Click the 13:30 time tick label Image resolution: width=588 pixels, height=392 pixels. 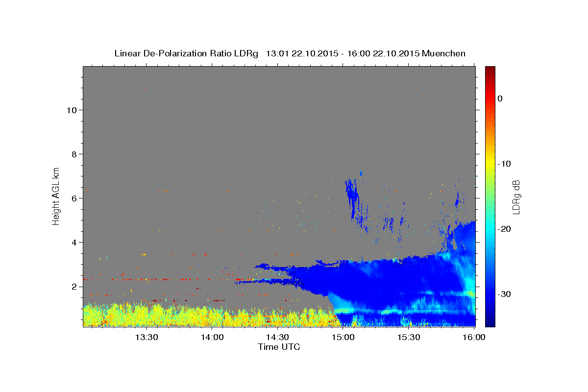point(147,337)
